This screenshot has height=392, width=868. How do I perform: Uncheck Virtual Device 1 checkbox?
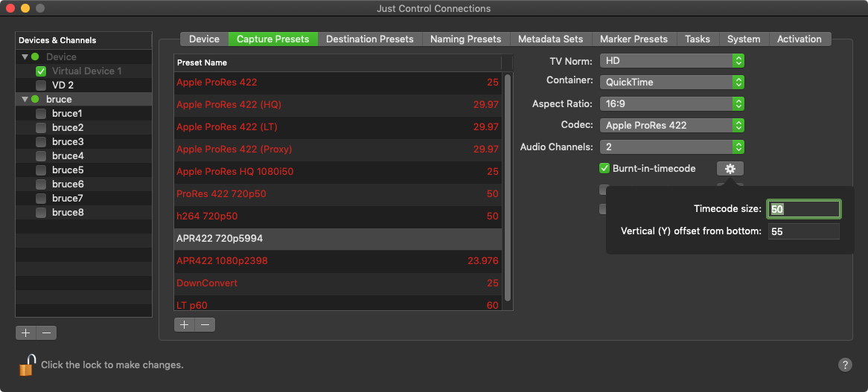coord(40,71)
